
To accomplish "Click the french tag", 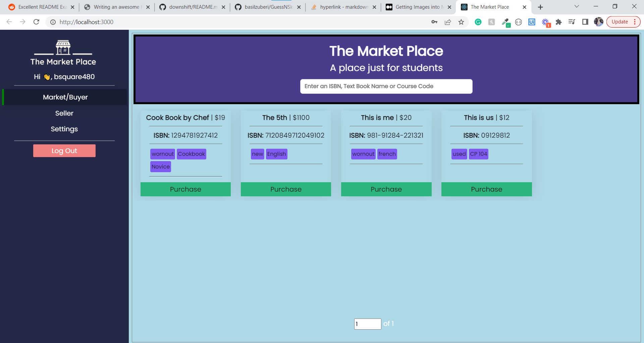I will click(387, 154).
